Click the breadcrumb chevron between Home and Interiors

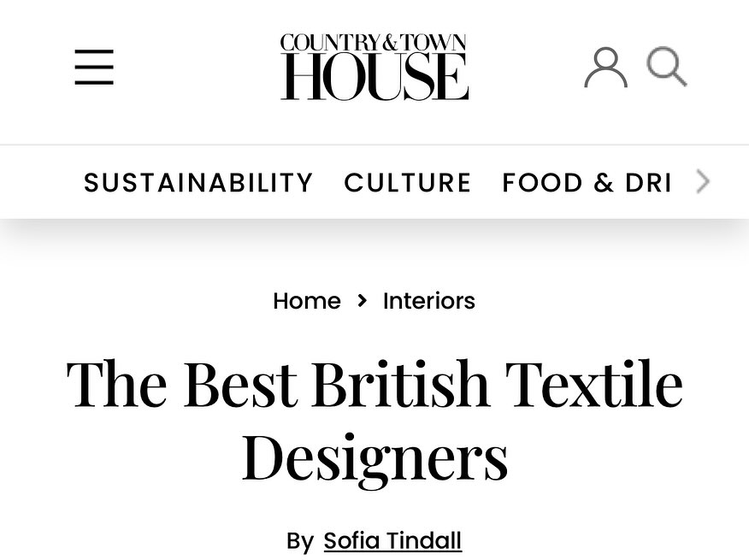(362, 301)
